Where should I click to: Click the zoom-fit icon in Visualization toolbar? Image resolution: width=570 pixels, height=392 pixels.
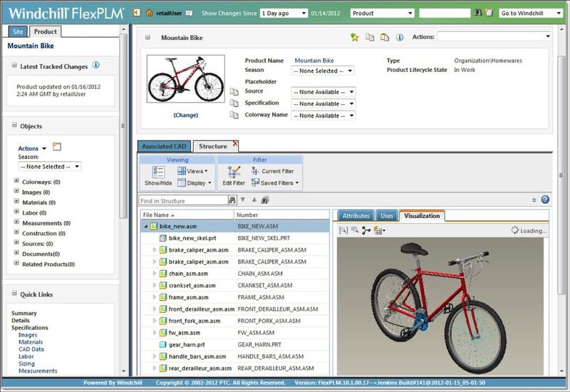pyautogui.click(x=343, y=230)
